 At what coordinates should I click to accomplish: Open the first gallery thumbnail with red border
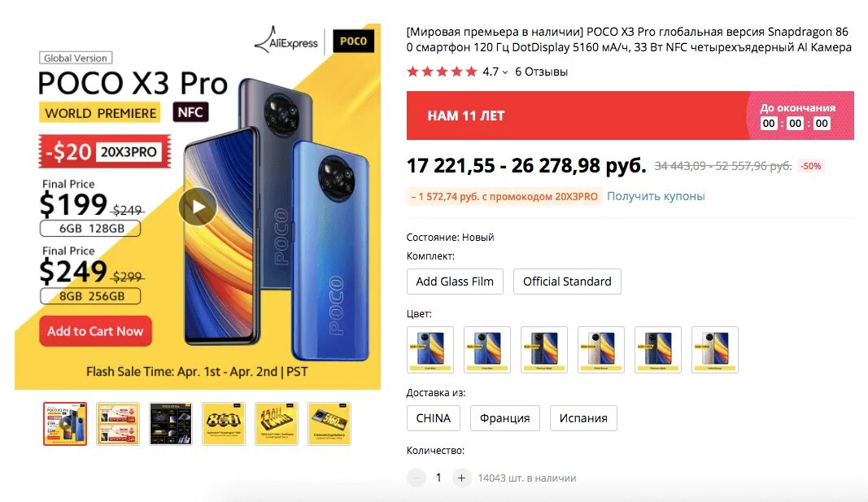(x=65, y=423)
